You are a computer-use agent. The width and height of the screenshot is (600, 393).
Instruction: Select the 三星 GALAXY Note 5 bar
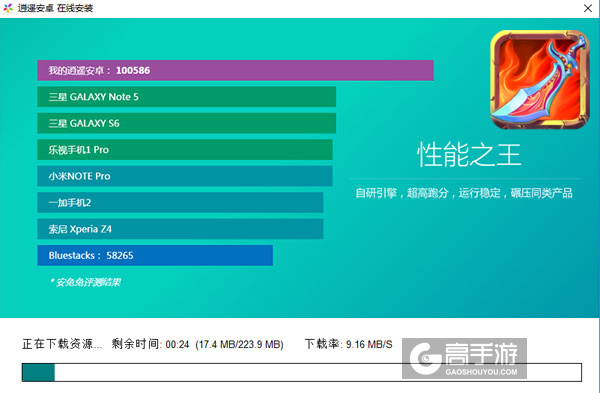point(186,97)
